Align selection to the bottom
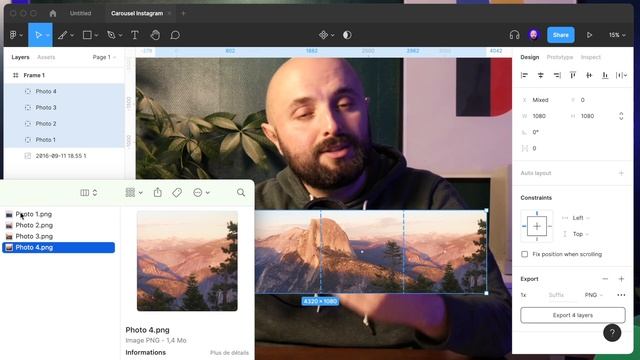The image size is (640, 360). point(605,75)
